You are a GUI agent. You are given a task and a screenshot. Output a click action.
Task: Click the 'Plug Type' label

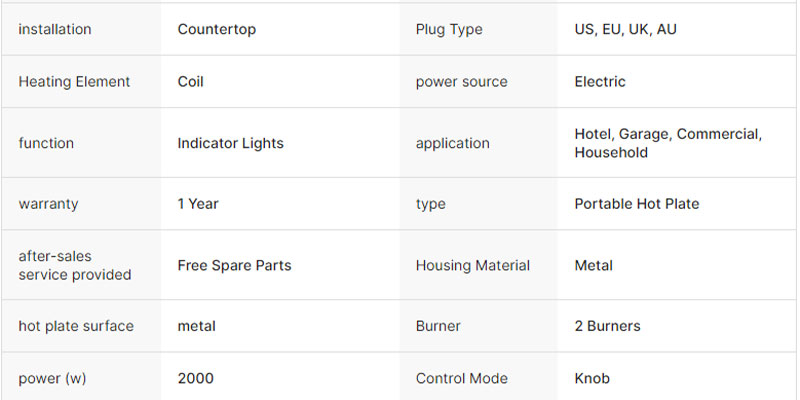[x=449, y=30]
